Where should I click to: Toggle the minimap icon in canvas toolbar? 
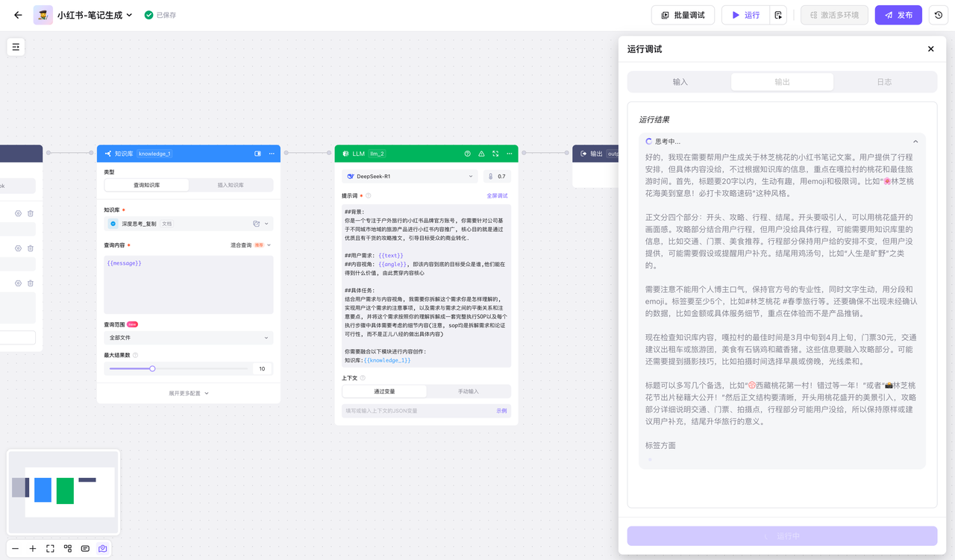[x=103, y=548]
